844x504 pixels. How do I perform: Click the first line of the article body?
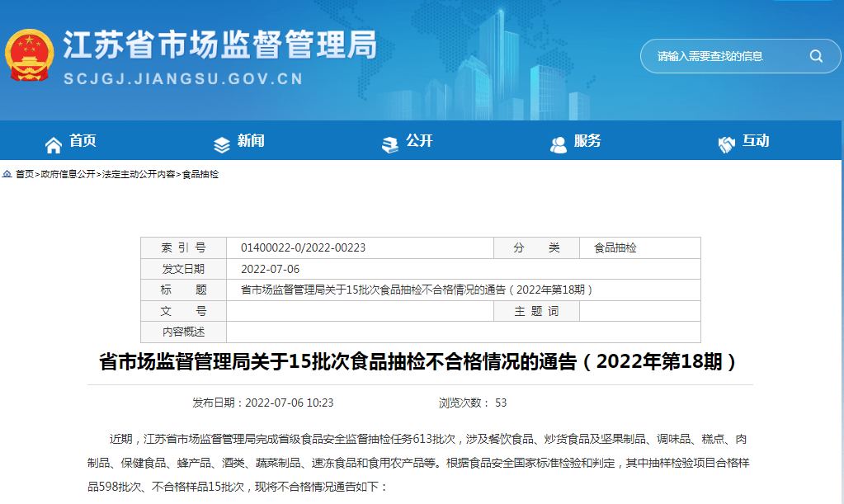(428, 439)
